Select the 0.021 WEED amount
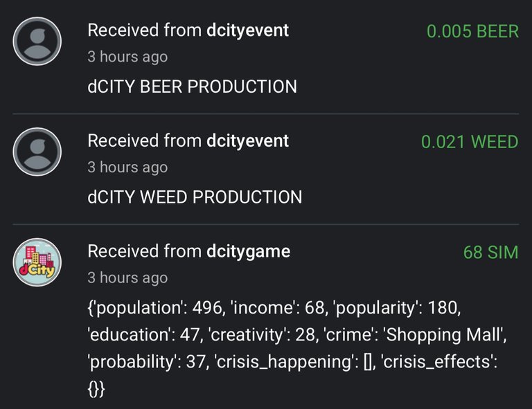 pyautogui.click(x=470, y=142)
